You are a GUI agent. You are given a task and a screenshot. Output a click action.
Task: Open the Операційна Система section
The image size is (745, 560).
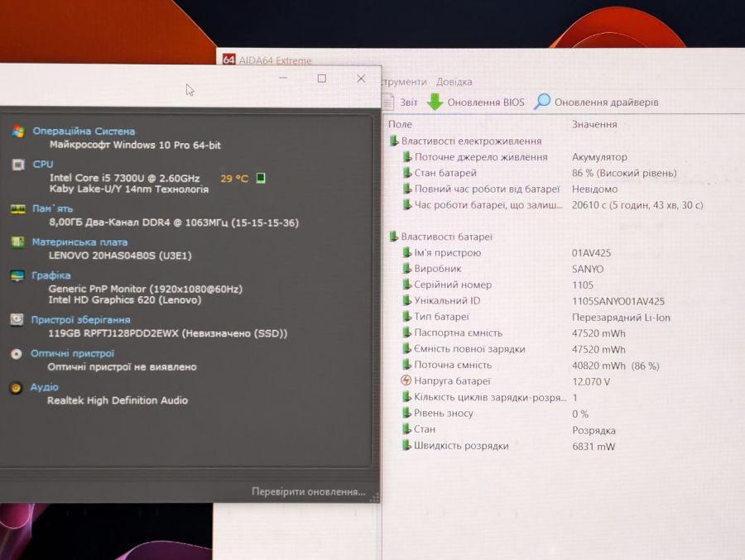(84, 131)
